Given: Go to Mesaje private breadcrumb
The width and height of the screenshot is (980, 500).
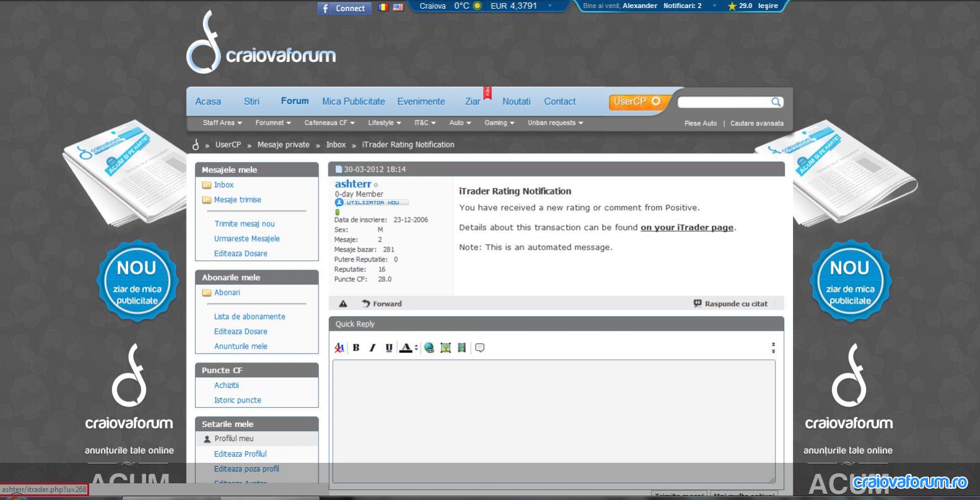Looking at the screenshot, I should [x=283, y=144].
